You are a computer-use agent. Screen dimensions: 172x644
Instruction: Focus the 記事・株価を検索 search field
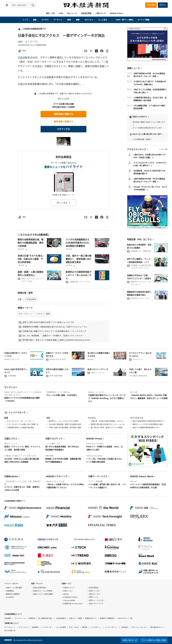point(21,5)
